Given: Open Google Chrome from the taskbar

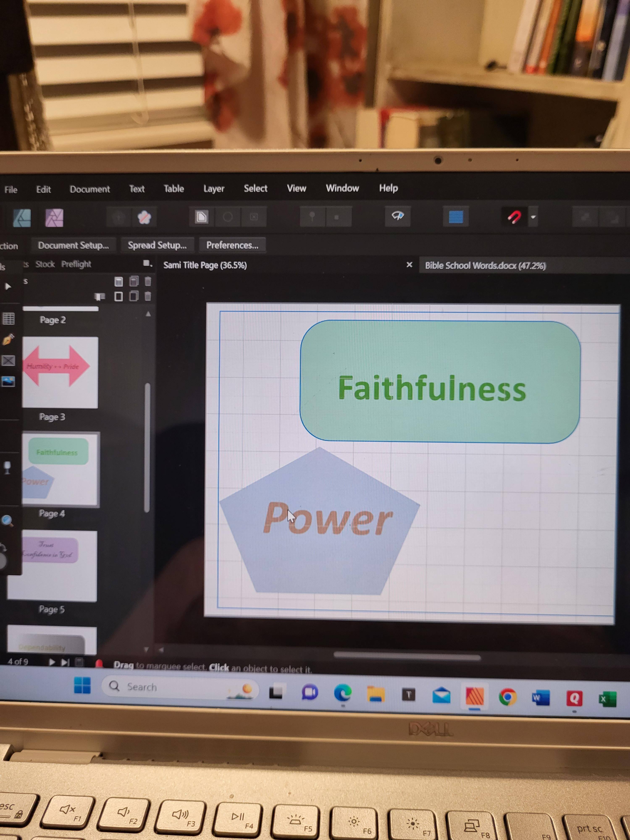Looking at the screenshot, I should tap(507, 697).
